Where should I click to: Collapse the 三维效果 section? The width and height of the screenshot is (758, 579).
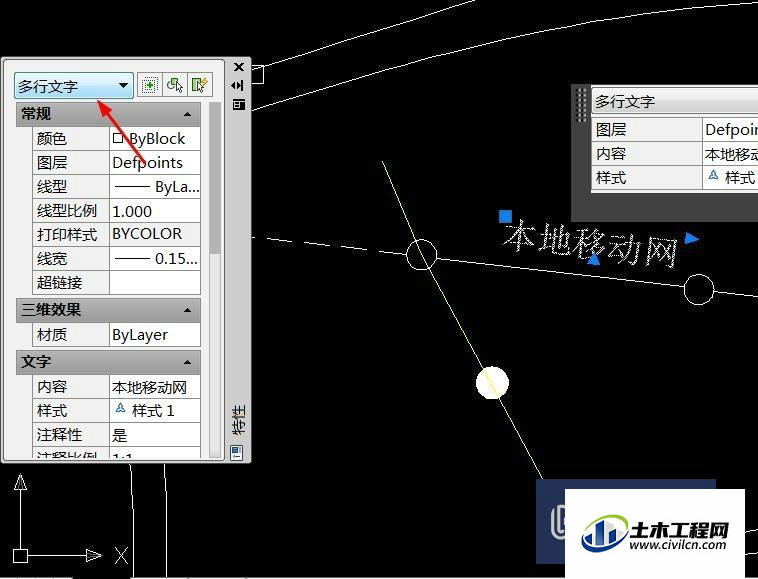188,310
